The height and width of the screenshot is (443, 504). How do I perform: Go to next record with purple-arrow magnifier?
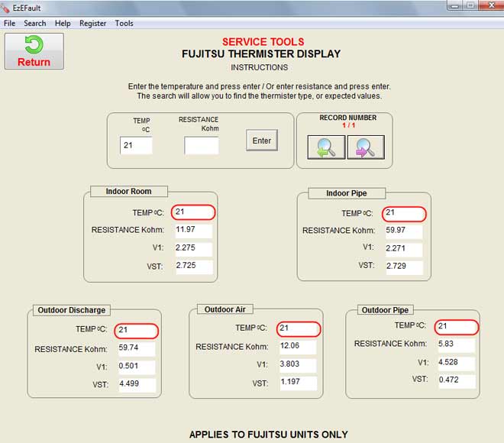pos(365,147)
